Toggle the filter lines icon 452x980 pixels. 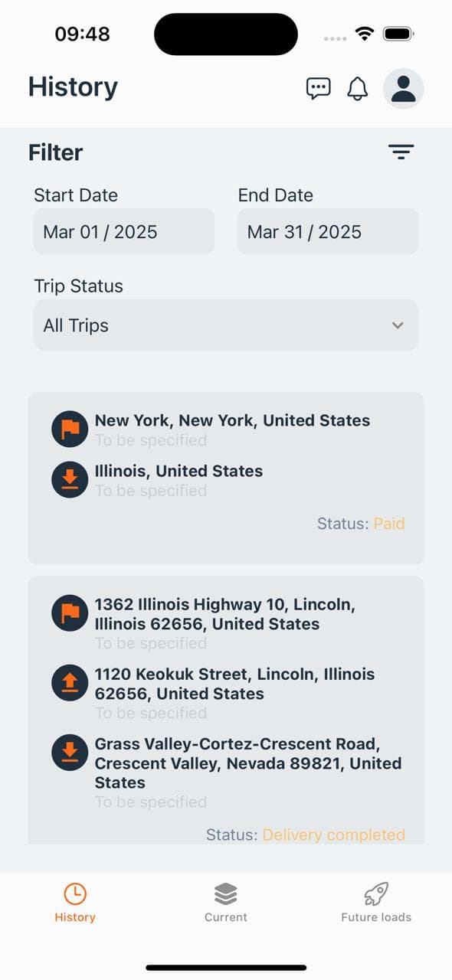[x=401, y=152]
